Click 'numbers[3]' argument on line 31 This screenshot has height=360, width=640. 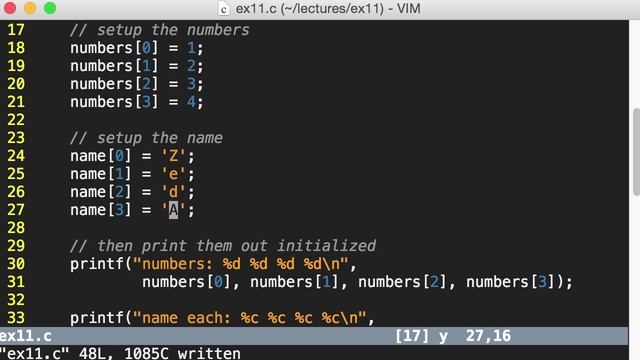click(x=511, y=282)
